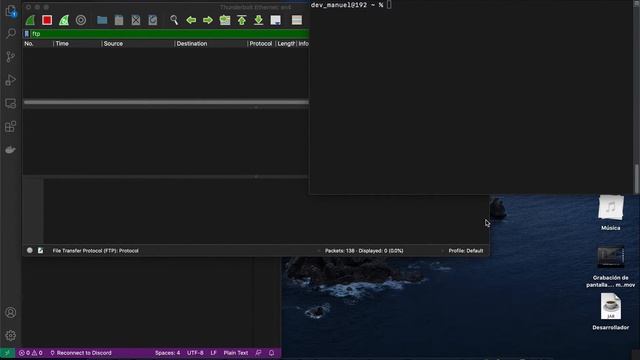The height and width of the screenshot is (360, 640).
Task: Click the File Transfer Protocol (FTP) status text
Action: (x=96, y=251)
